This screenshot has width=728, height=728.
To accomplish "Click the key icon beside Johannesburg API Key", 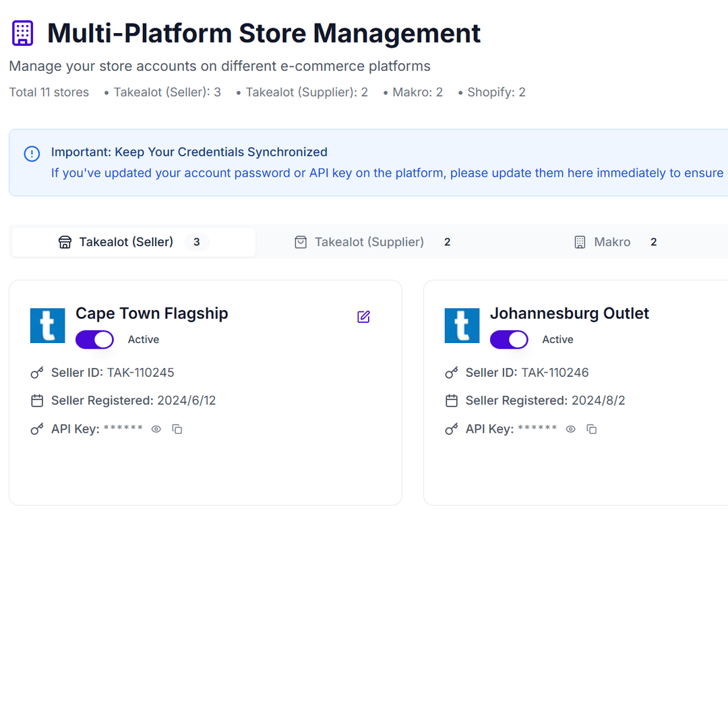I will pos(452,429).
